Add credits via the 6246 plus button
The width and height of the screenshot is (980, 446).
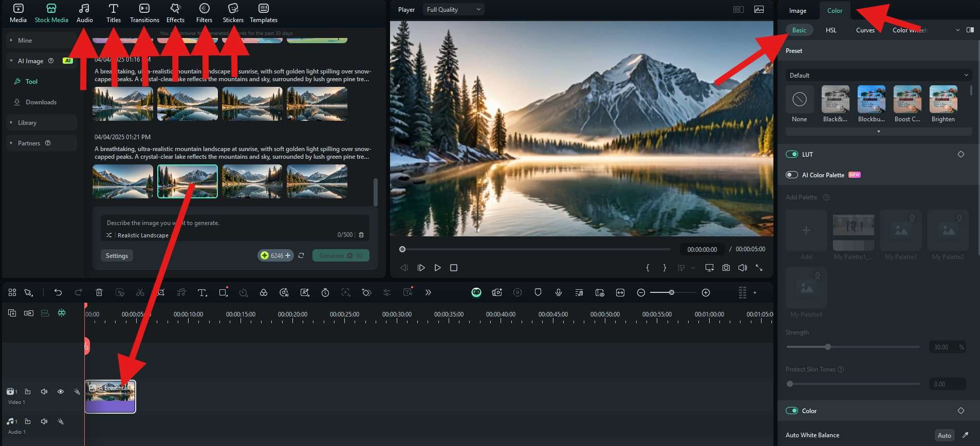(275, 255)
